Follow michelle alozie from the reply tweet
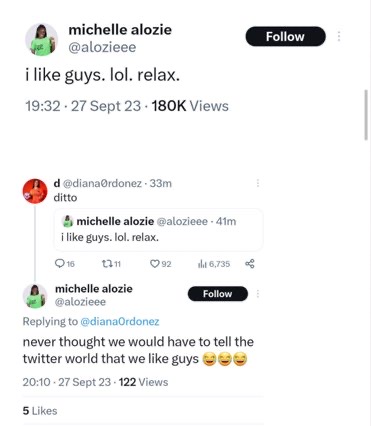 click(218, 294)
